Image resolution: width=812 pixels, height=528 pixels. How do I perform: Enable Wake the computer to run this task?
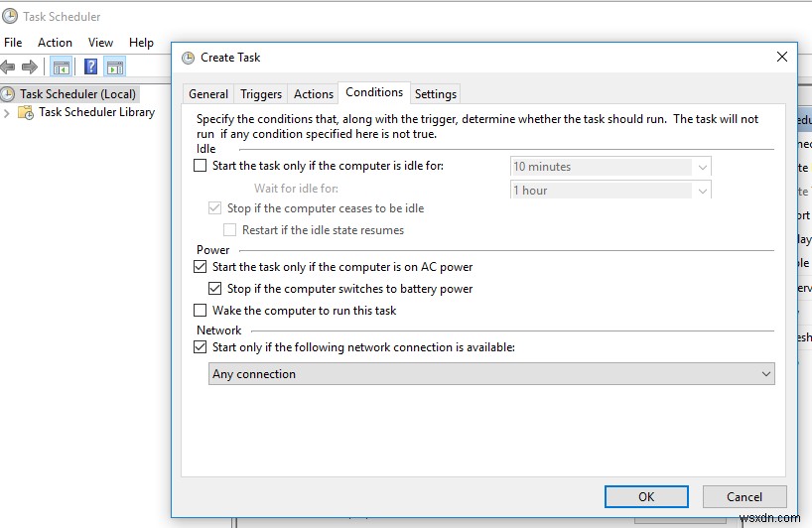(x=200, y=310)
